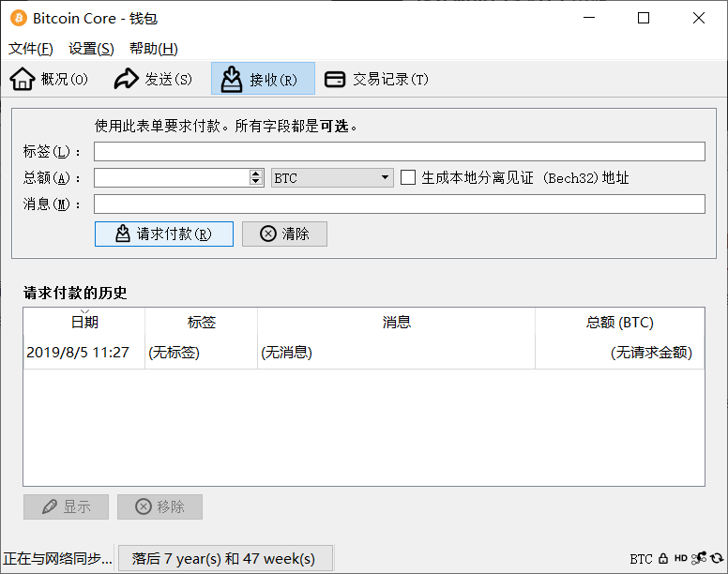Click the sync progress bar 落后 7 year(s)
The image size is (728, 574).
coord(225,558)
